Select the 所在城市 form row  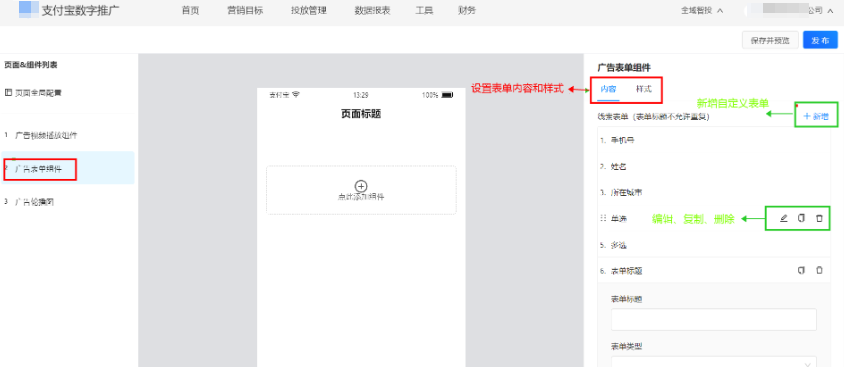(x=714, y=192)
